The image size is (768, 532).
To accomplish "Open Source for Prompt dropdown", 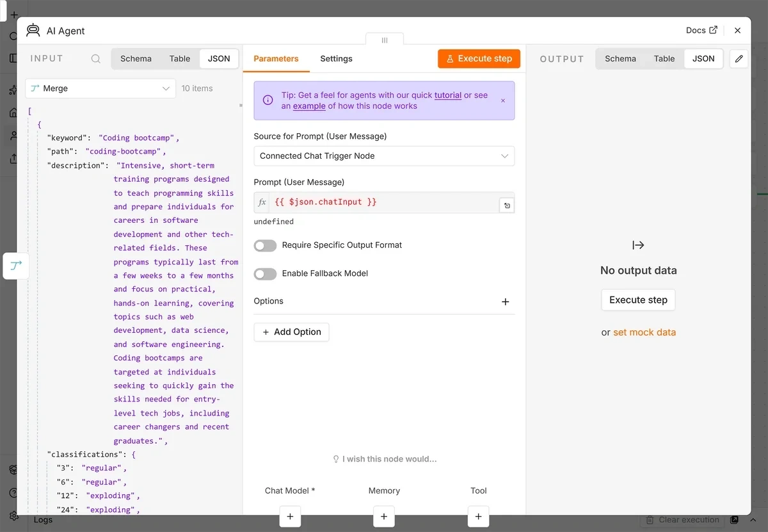I will (x=384, y=156).
